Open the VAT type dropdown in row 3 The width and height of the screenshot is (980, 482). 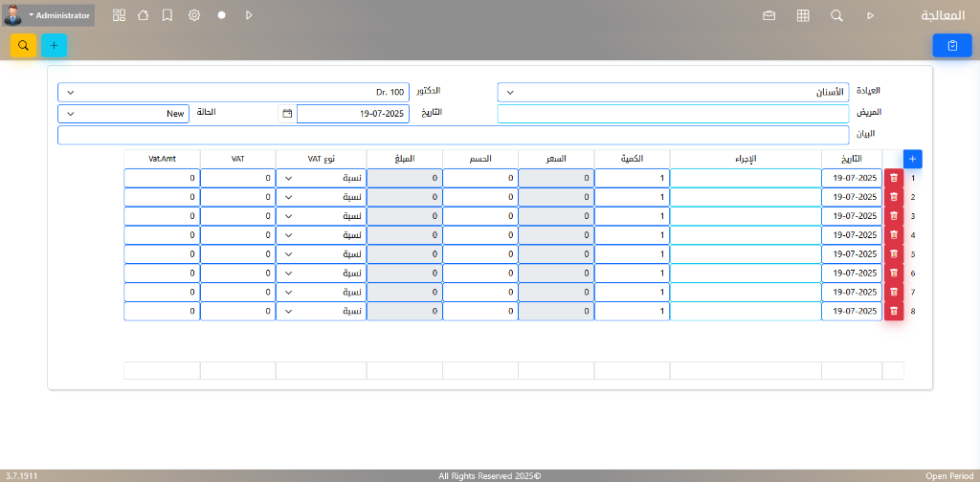321,216
